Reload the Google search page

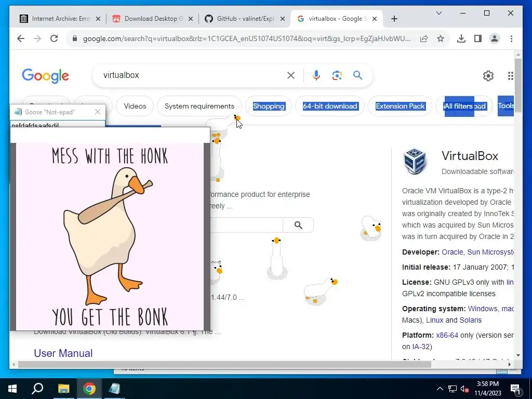[54, 38]
